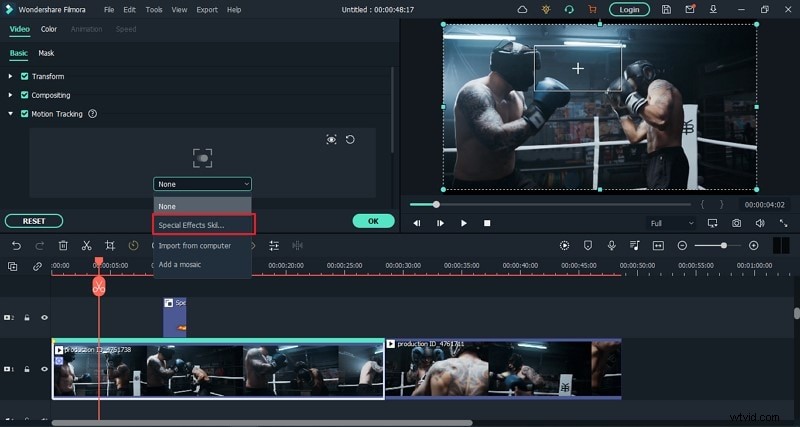Hide video track 1 with eye icon

click(x=44, y=368)
